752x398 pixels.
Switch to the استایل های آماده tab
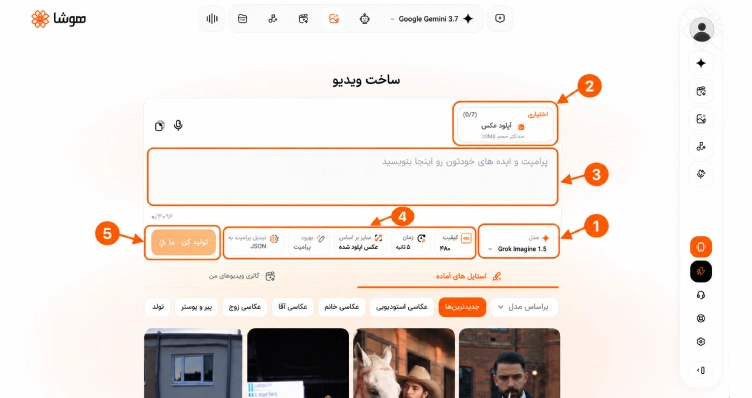click(x=469, y=276)
